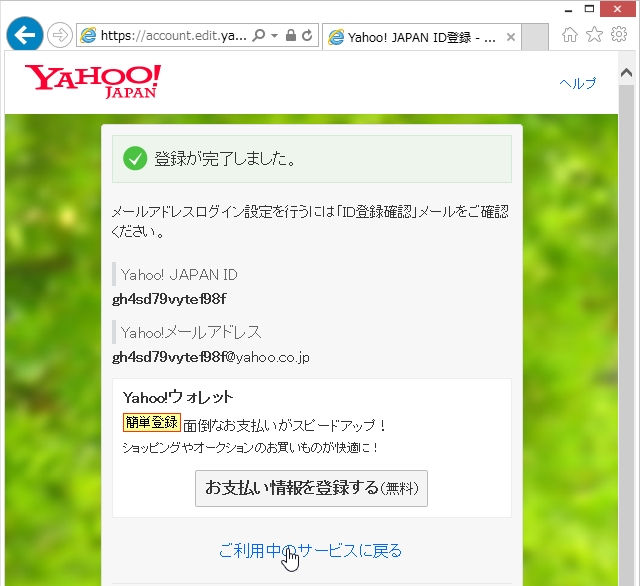Click the Yahoo! JAPAN ID value gh4sd79vytef98f

tap(169, 299)
